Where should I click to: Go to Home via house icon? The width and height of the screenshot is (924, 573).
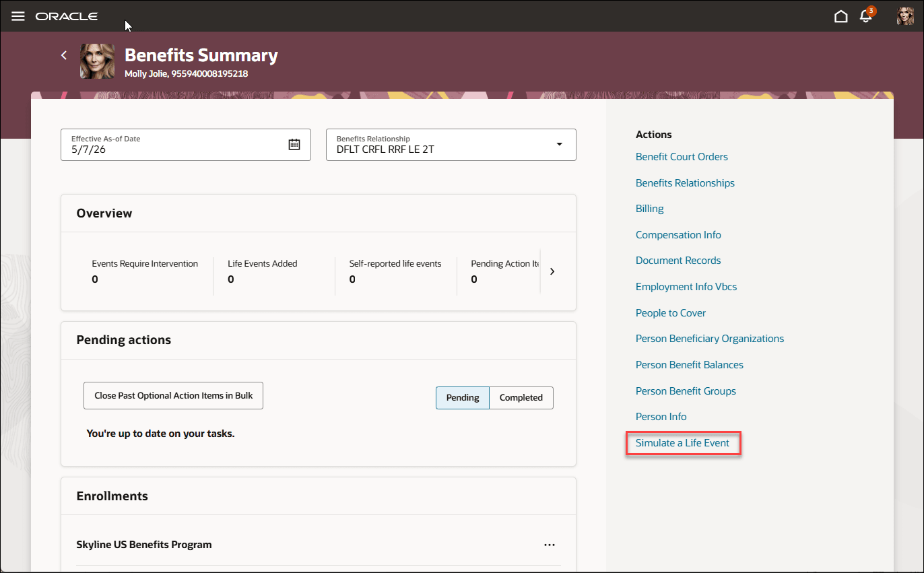(x=840, y=16)
